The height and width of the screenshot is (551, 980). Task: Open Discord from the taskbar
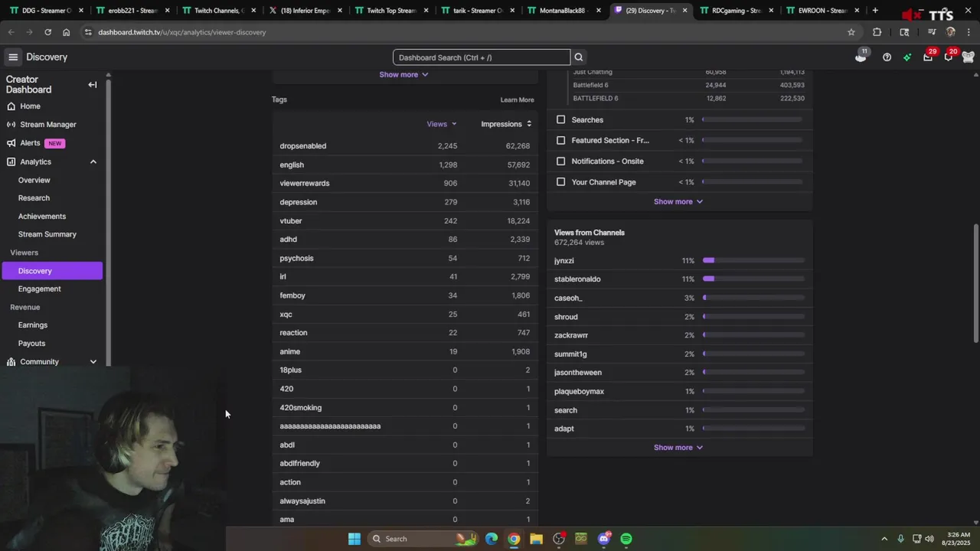pos(604,539)
